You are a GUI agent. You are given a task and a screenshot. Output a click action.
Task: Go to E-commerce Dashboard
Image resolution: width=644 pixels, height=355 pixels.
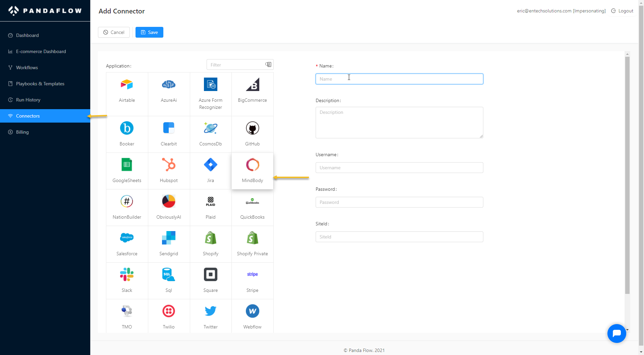(45, 51)
